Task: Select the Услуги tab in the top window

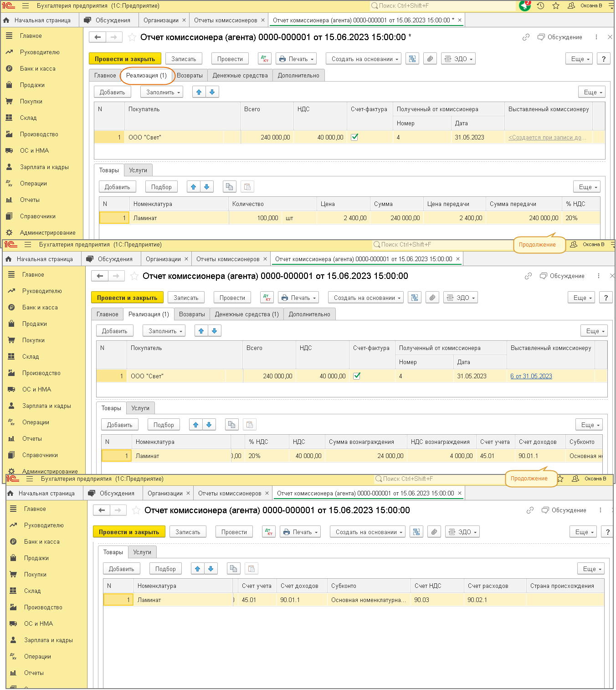Action: (138, 170)
